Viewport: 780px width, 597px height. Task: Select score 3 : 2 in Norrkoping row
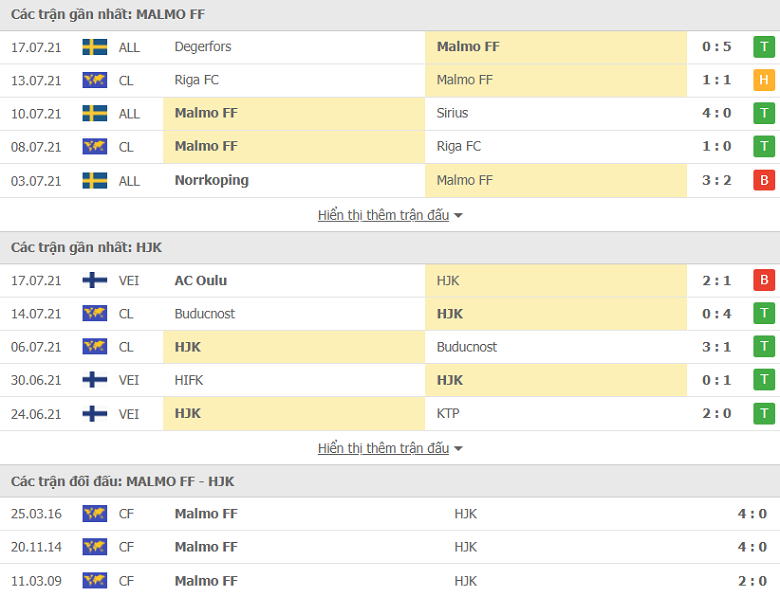click(716, 180)
